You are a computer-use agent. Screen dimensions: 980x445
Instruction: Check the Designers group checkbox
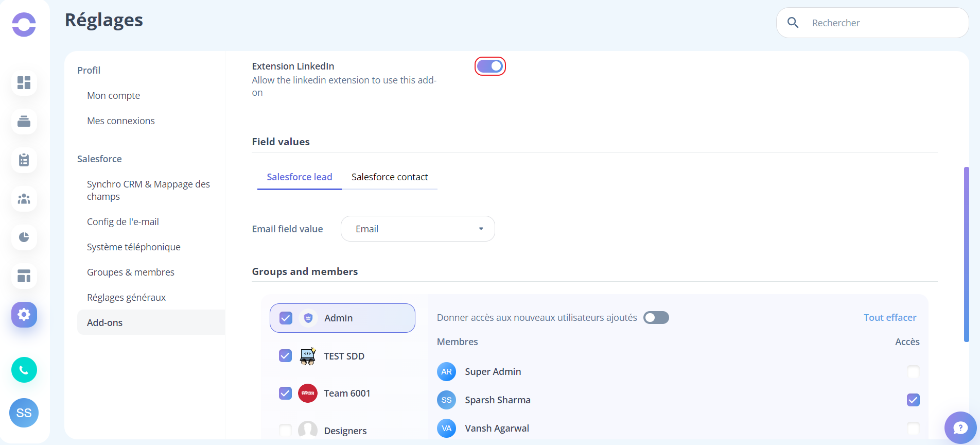(x=285, y=430)
